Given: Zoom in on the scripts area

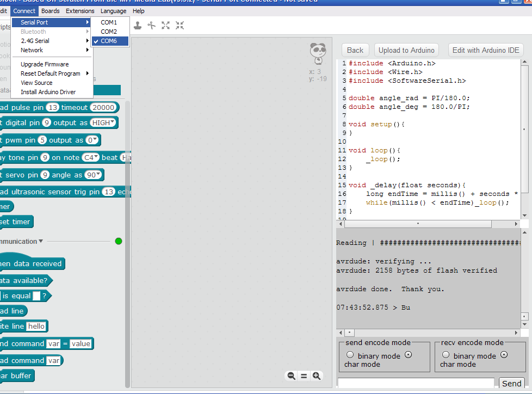Looking at the screenshot, I should [x=316, y=375].
